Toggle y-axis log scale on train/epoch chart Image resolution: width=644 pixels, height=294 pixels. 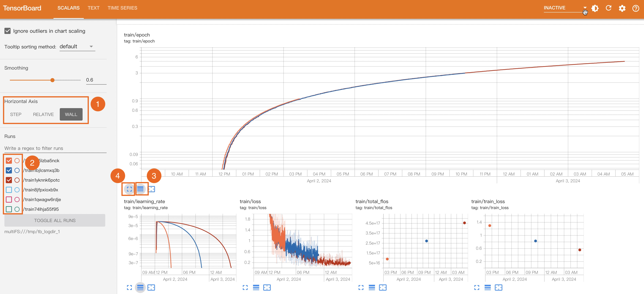click(x=140, y=189)
